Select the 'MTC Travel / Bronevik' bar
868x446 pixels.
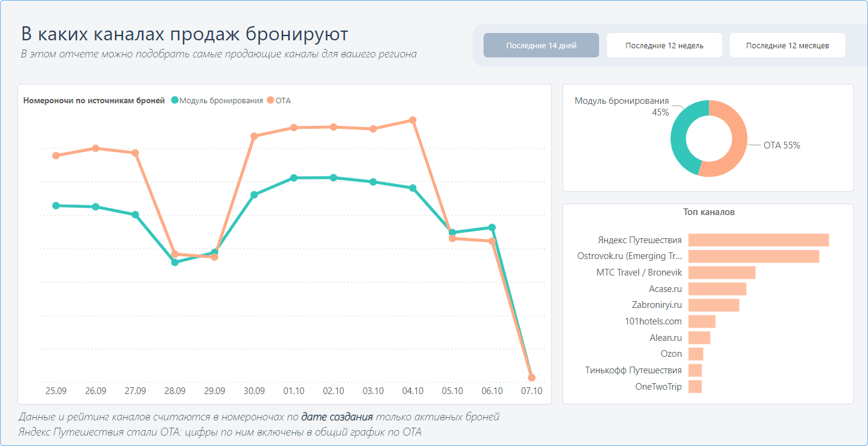click(722, 272)
